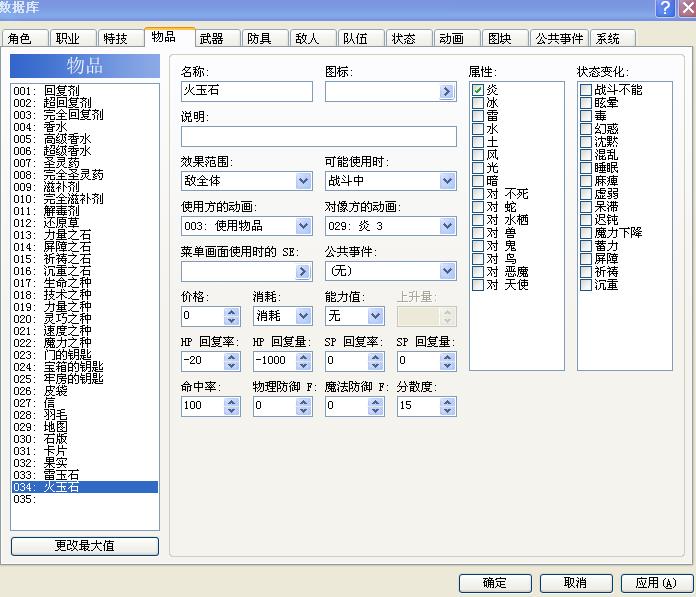Increase the HP 回复量 value with up arrow

303,357
